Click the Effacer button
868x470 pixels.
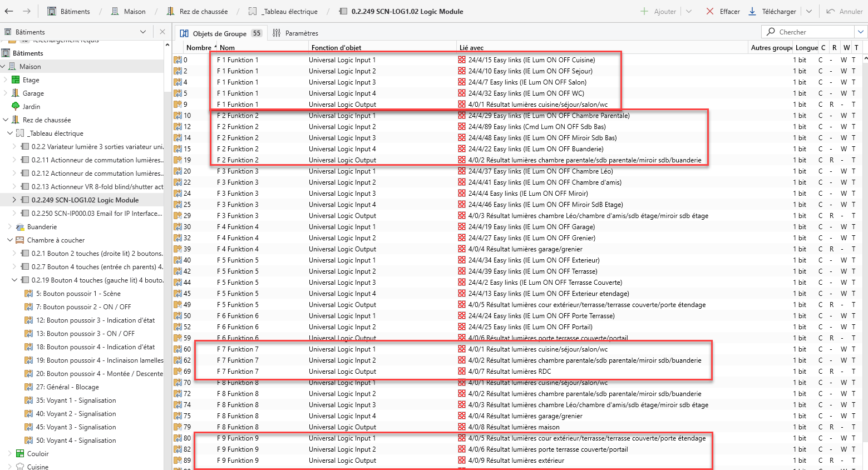(x=723, y=11)
